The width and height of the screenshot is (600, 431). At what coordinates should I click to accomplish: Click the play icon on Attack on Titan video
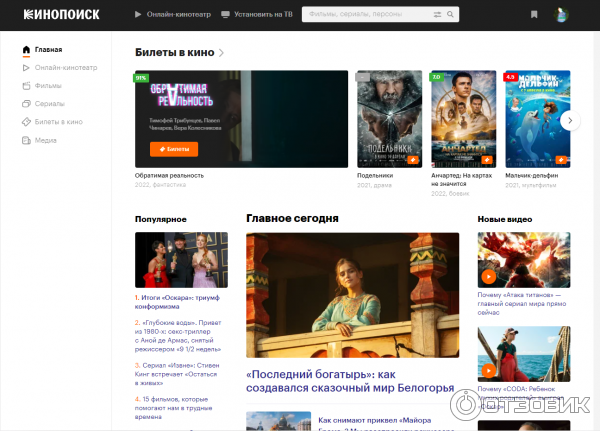(488, 276)
